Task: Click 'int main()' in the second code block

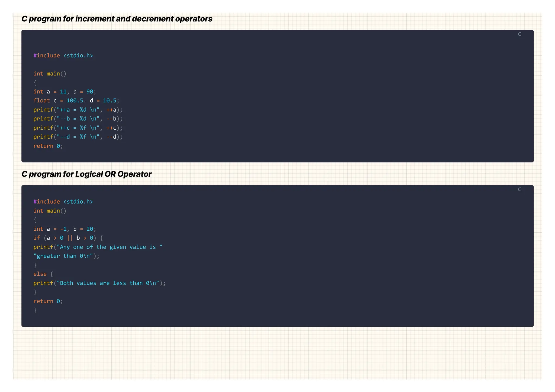Action: 50,211
